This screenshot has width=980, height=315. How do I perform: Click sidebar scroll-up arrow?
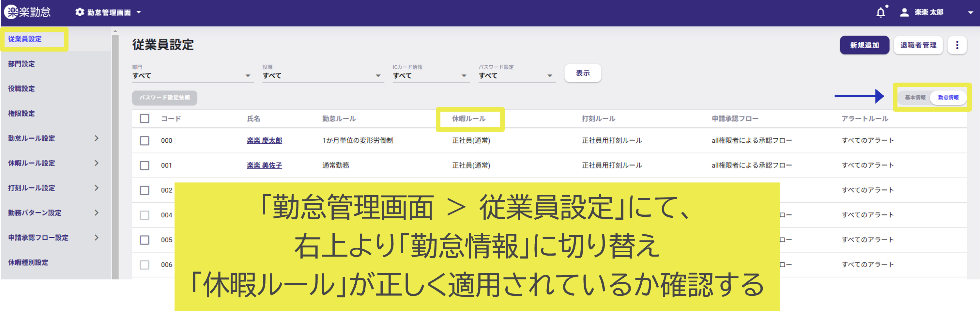[115, 31]
